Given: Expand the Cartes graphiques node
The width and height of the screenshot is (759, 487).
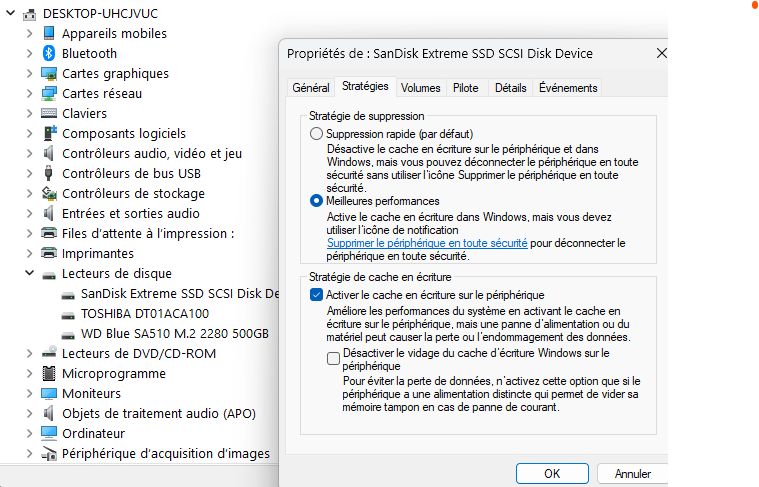Looking at the screenshot, I should tap(30, 74).
